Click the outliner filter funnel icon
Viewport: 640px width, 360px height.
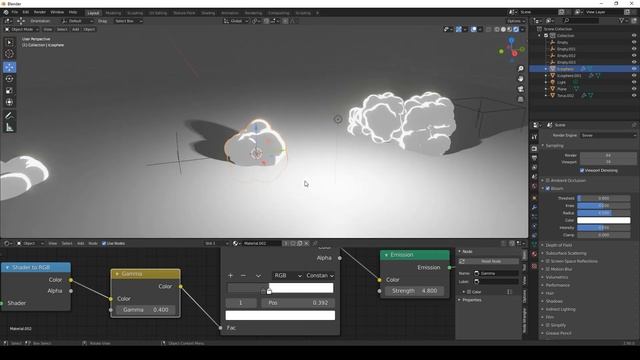coord(621,20)
